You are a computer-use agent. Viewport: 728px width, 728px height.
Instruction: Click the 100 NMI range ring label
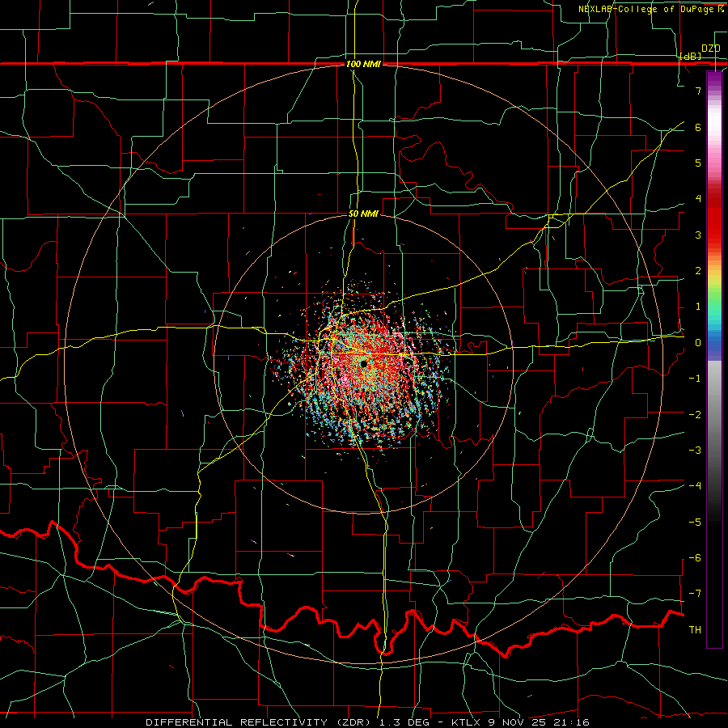tap(363, 64)
